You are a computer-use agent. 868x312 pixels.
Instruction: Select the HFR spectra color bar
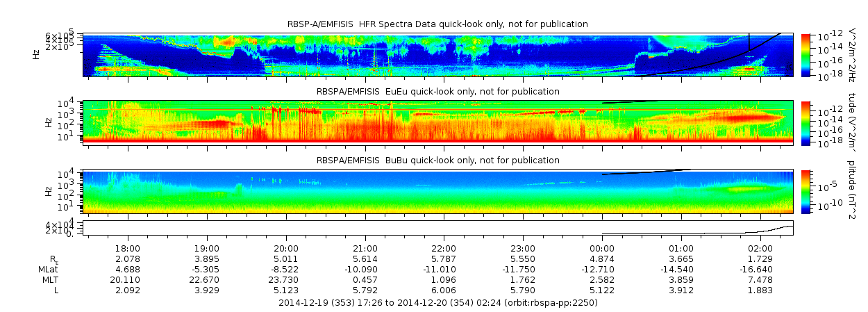tap(806, 54)
